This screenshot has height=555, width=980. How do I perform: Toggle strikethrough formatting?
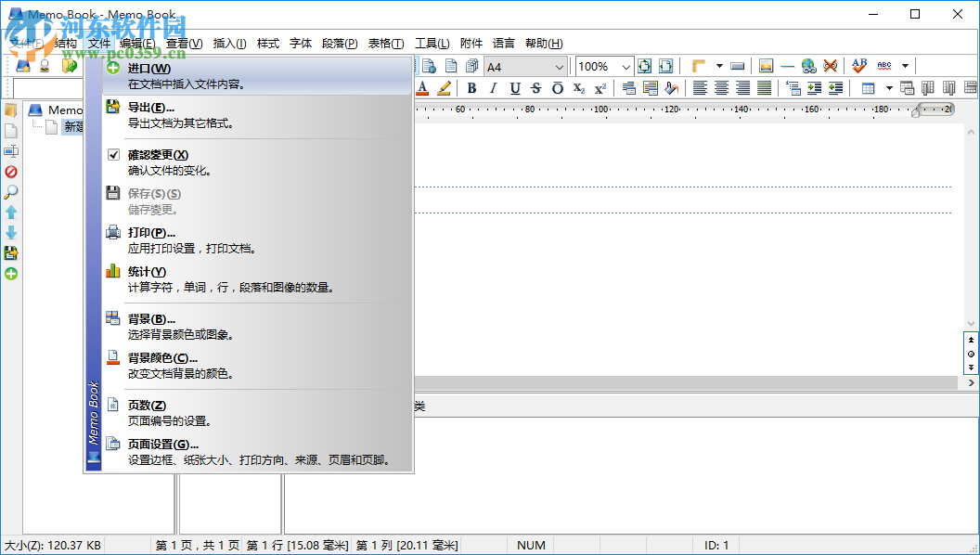(535, 88)
